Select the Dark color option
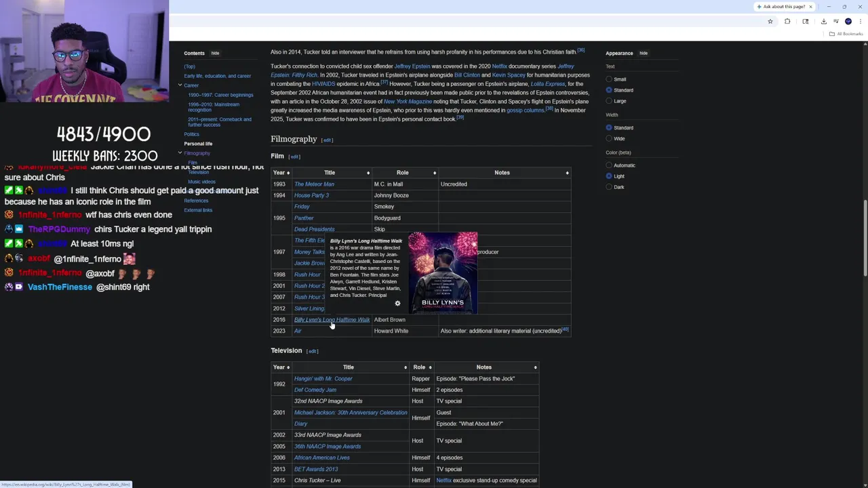The image size is (868, 488). [609, 187]
